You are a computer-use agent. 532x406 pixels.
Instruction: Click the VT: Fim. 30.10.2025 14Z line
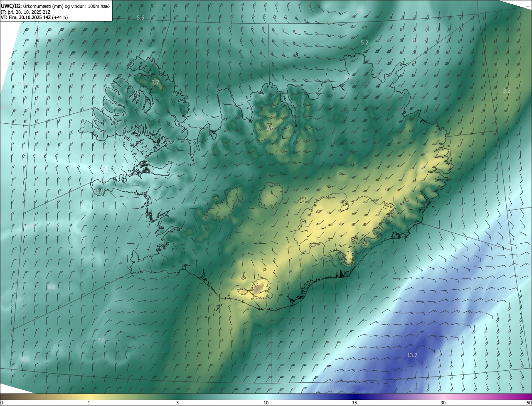pyautogui.click(x=34, y=17)
